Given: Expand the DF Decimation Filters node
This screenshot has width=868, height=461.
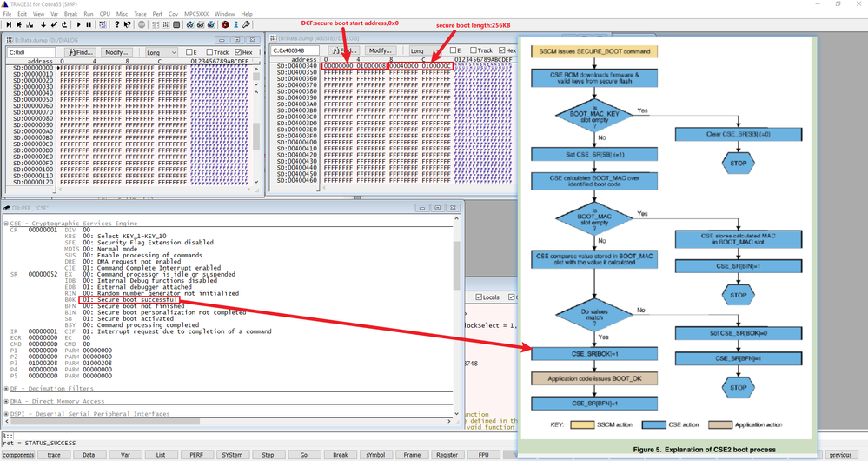Looking at the screenshot, I should [x=6, y=389].
